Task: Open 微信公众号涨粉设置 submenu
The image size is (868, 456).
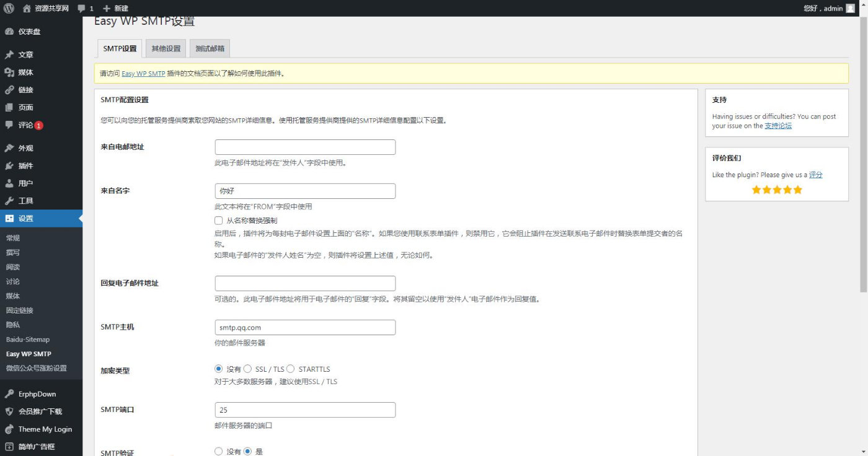Action: click(37, 368)
